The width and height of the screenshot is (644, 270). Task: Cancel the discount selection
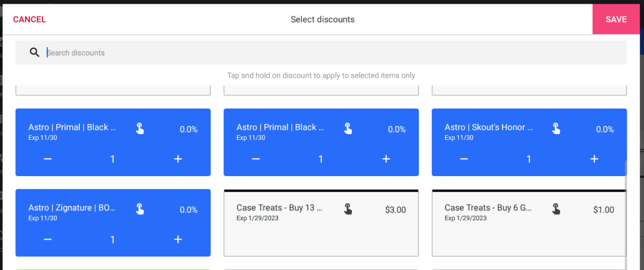click(x=29, y=19)
